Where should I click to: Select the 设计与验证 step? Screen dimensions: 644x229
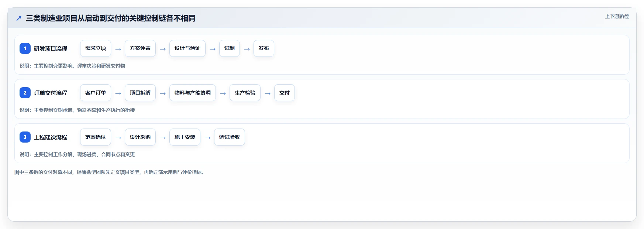tap(187, 48)
